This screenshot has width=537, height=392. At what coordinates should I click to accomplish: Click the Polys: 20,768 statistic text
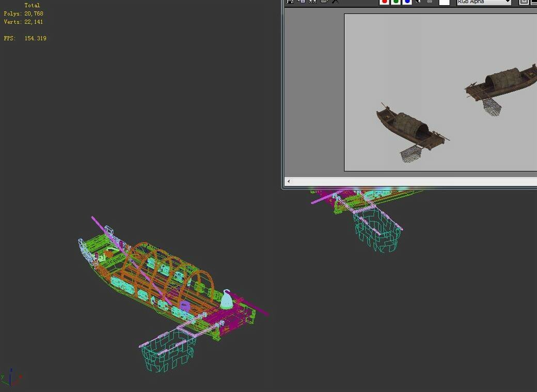(x=23, y=14)
